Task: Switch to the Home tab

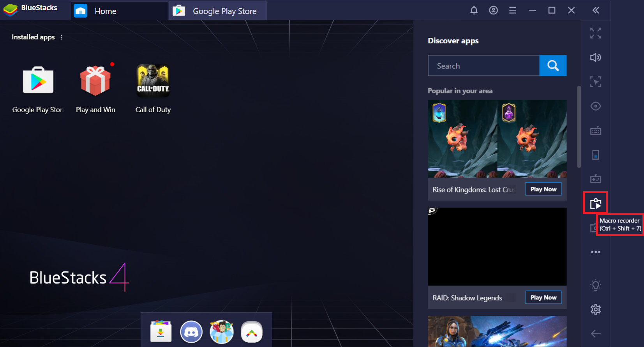Action: (x=119, y=11)
